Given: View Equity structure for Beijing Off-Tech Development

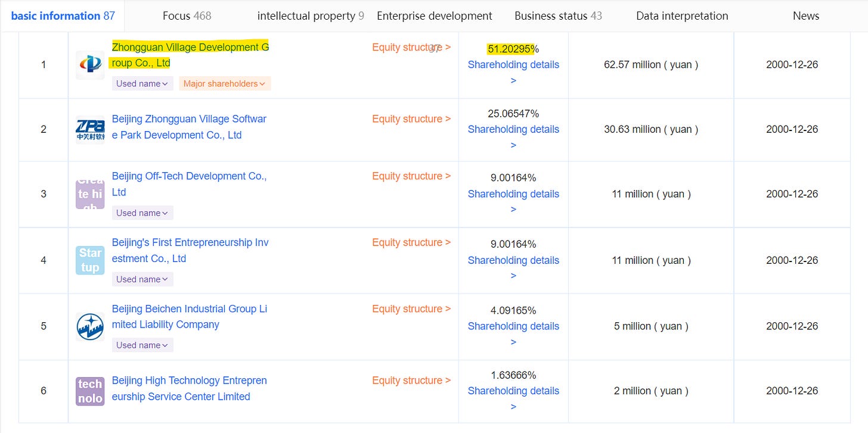Looking at the screenshot, I should 411,176.
